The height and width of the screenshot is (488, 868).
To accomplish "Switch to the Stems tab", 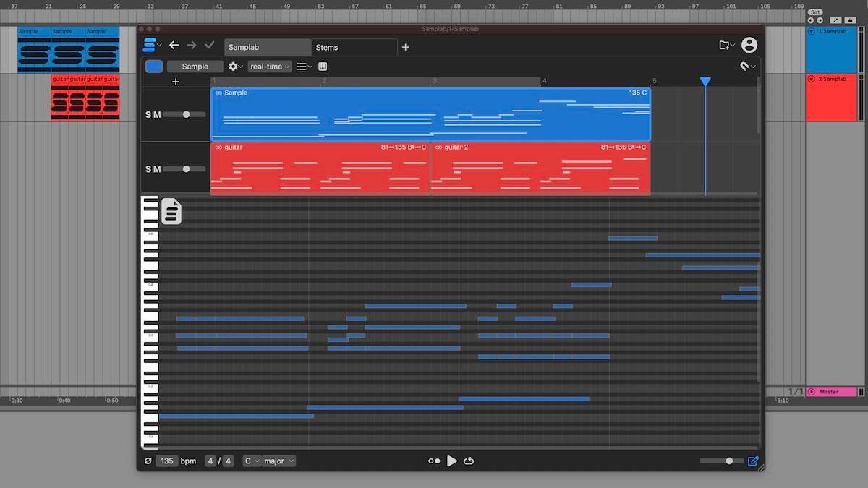I will click(354, 47).
